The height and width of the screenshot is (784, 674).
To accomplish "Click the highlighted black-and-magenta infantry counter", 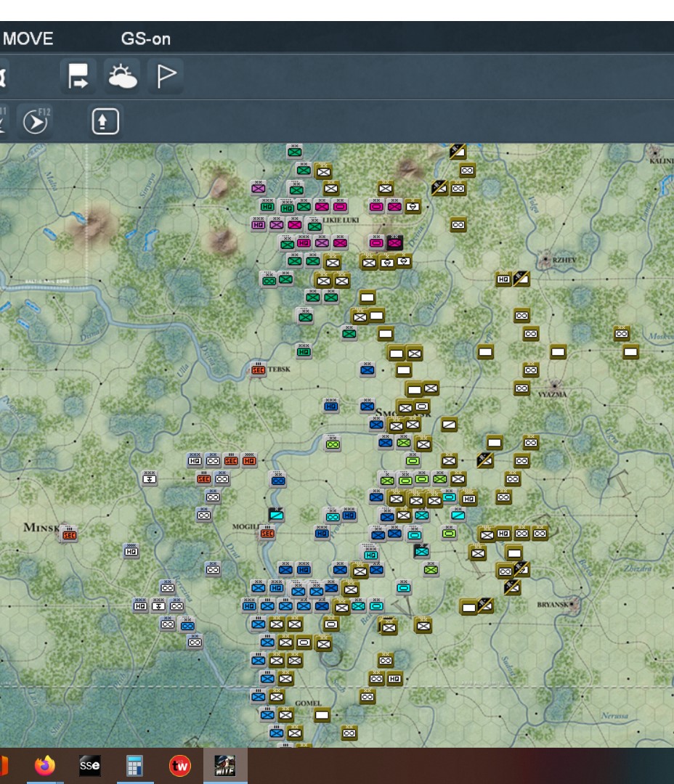I will [x=394, y=243].
